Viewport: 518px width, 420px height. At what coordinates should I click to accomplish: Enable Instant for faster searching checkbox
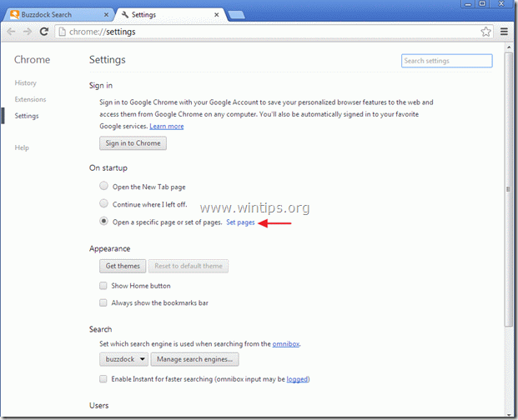coord(103,379)
